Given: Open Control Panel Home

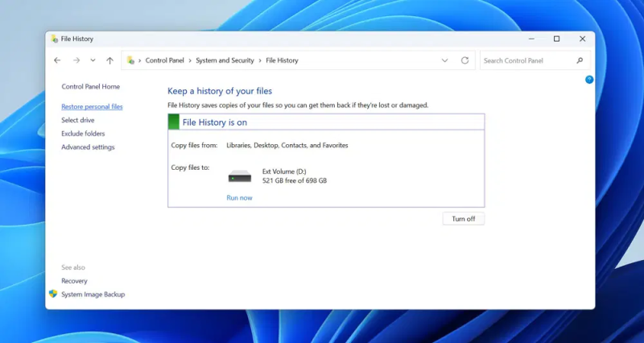Looking at the screenshot, I should [91, 87].
